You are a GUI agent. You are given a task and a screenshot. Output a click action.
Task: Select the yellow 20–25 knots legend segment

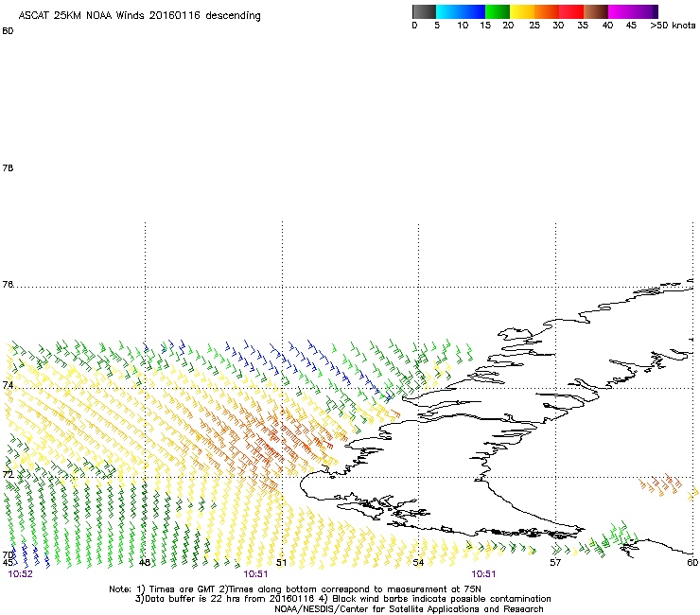(522, 11)
